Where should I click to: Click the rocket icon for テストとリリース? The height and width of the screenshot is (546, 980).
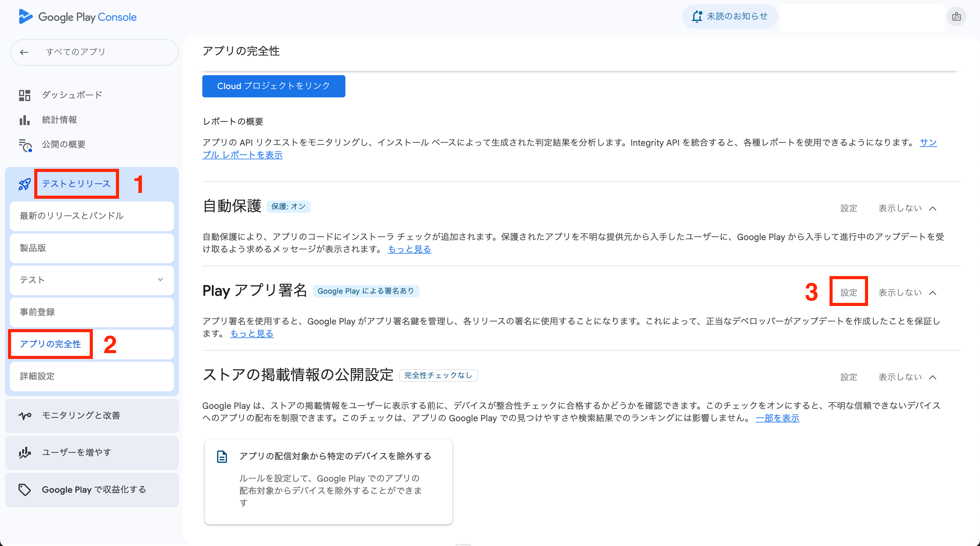click(25, 184)
